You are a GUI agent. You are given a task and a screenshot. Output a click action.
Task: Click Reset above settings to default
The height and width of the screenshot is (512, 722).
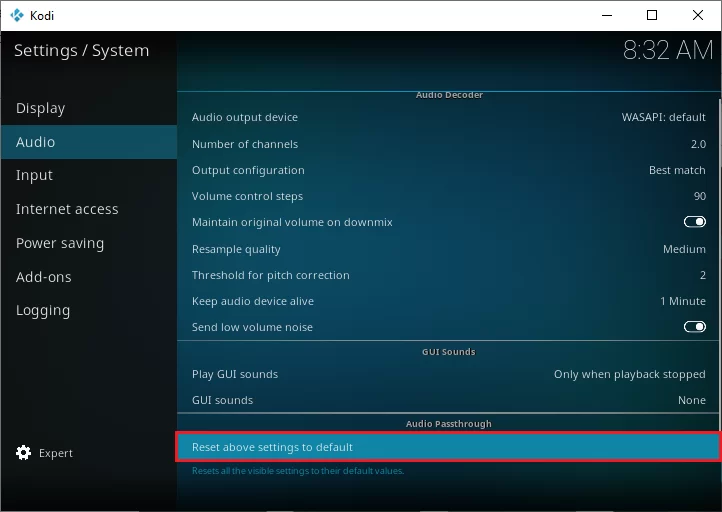tap(448, 447)
